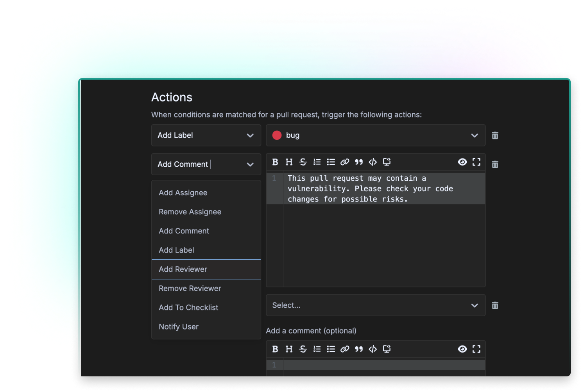Insert numbered list in upper editor toolbar
The image size is (584, 392).
(x=317, y=162)
